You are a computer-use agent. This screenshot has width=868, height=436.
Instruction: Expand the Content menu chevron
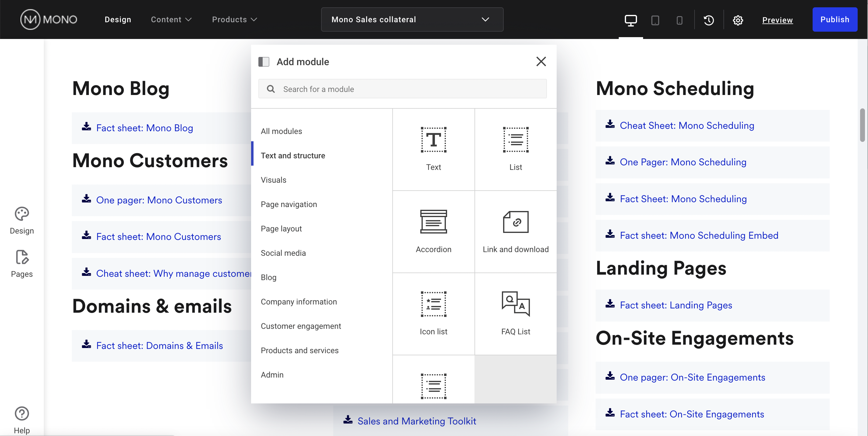click(x=189, y=20)
